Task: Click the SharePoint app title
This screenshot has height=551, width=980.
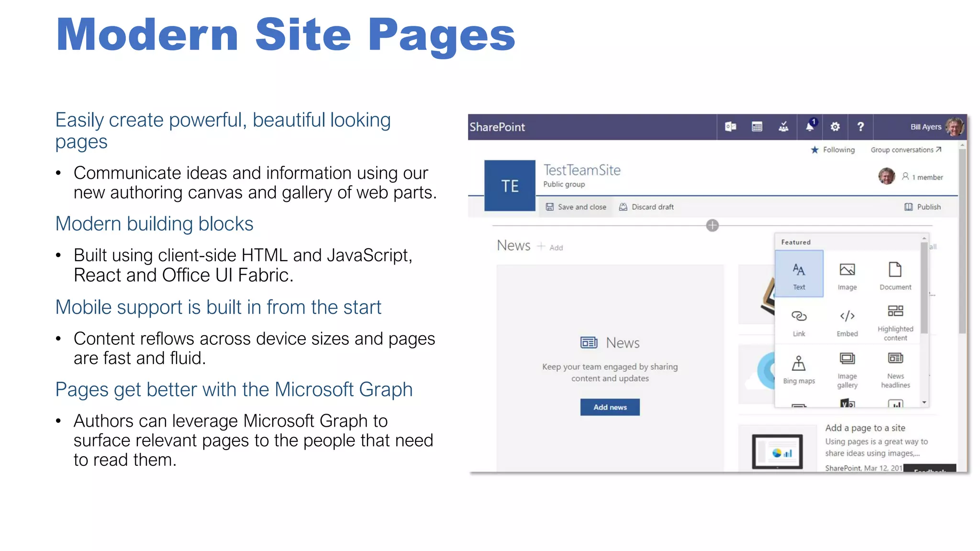Action: click(497, 127)
